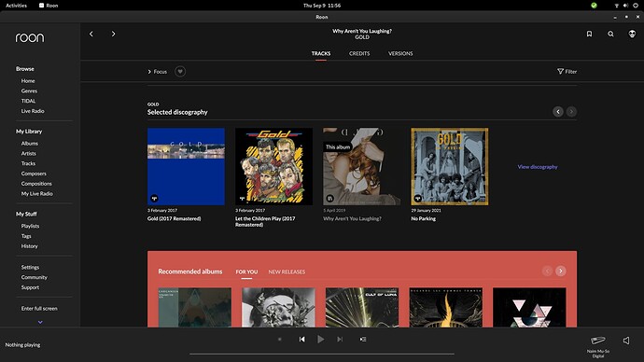Click Enter full screen
This screenshot has width=644, height=362.
tap(39, 308)
